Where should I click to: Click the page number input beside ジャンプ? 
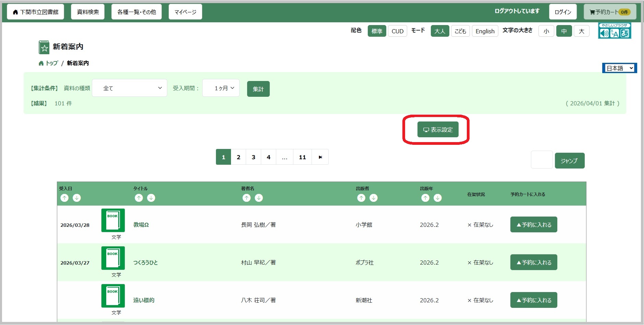point(542,160)
